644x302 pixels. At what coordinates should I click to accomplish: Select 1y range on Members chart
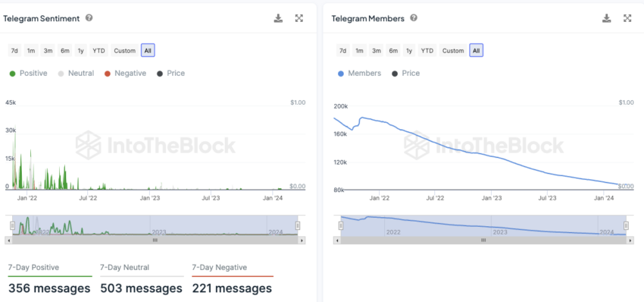(x=409, y=51)
